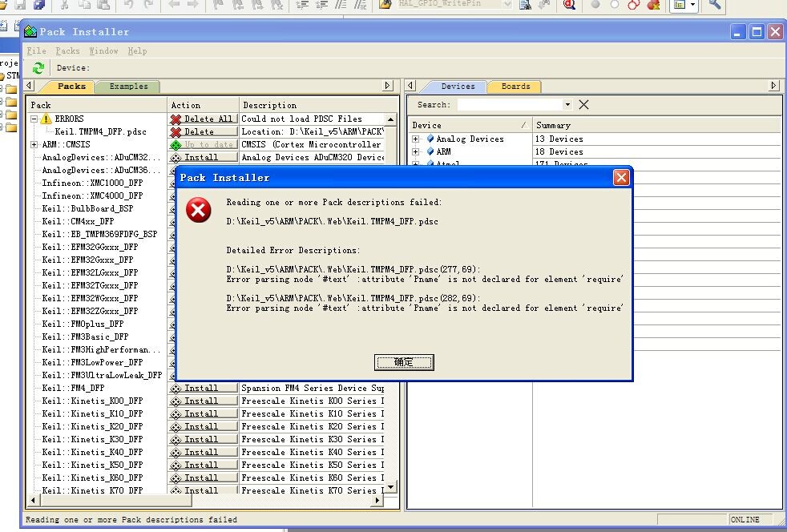Install the AnalogDevices::ADuCM32 pack
This screenshot has height=532, width=787.
pos(204,157)
